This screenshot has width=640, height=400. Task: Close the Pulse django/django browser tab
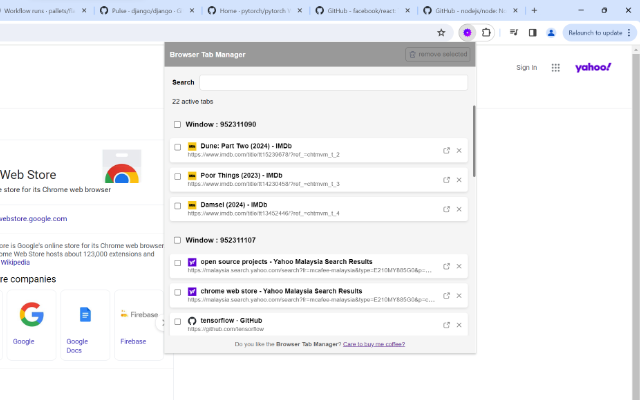pyautogui.click(x=192, y=11)
